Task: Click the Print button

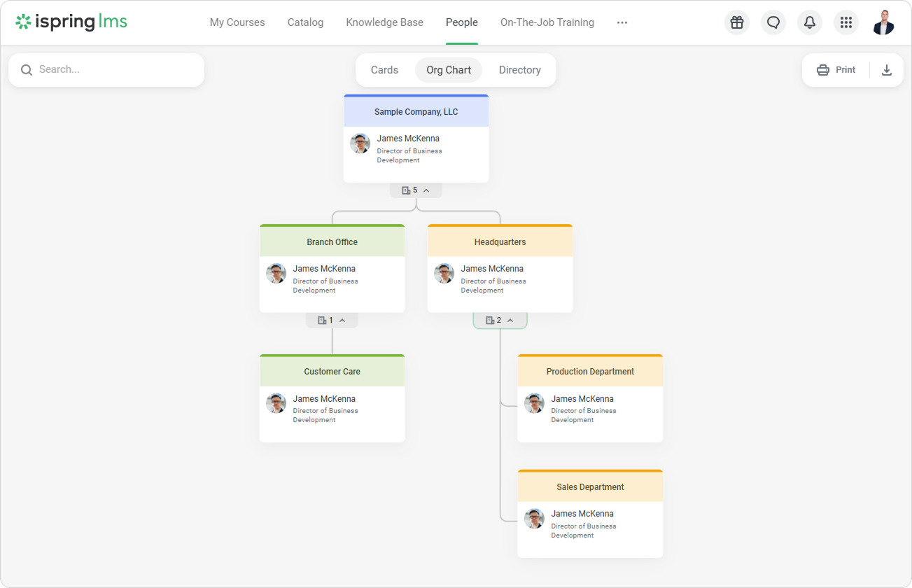Action: (836, 70)
